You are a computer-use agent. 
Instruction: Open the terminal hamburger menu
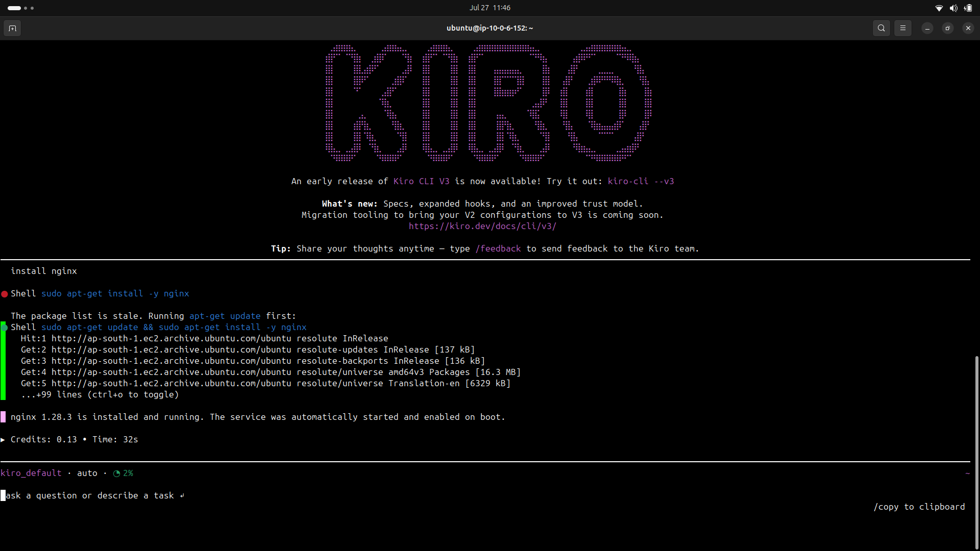click(902, 28)
